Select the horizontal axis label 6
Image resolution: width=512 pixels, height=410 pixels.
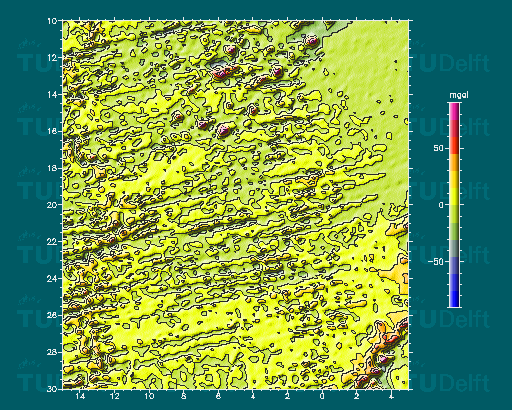click(218, 396)
